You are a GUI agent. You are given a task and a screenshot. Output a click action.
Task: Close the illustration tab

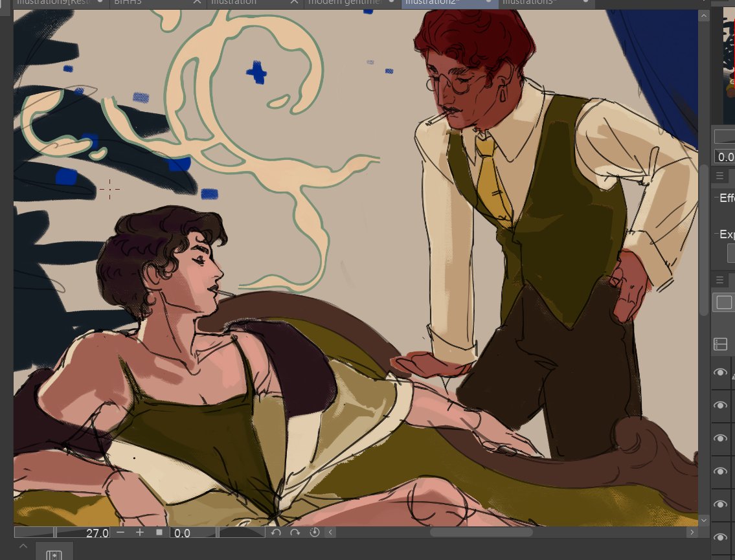295,2
